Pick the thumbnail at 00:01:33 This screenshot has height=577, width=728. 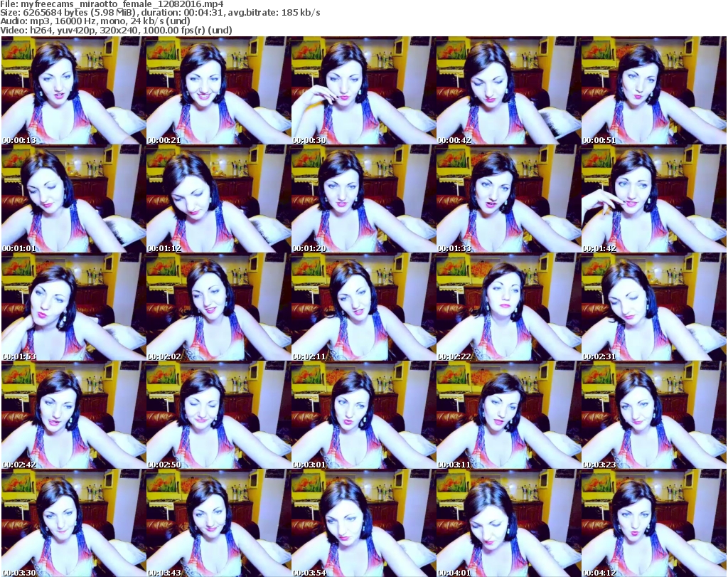[x=508, y=198]
